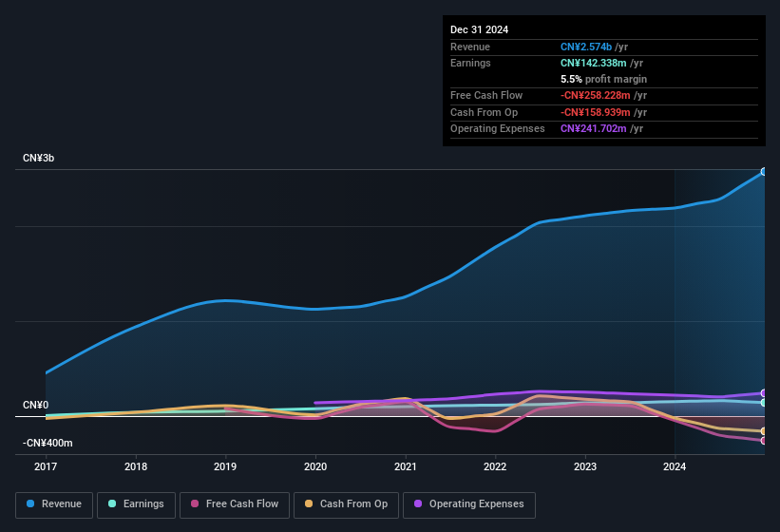Click the Earnings teal endpoint marker
780x532 pixels.
764,403
